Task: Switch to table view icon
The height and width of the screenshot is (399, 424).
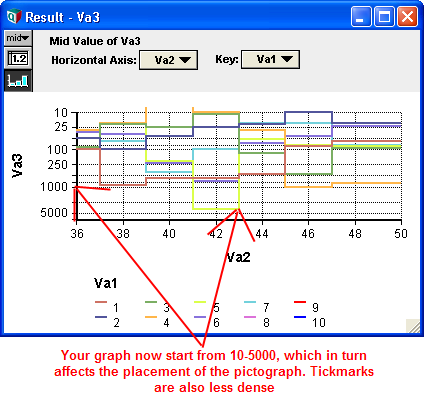Action: click(18, 58)
